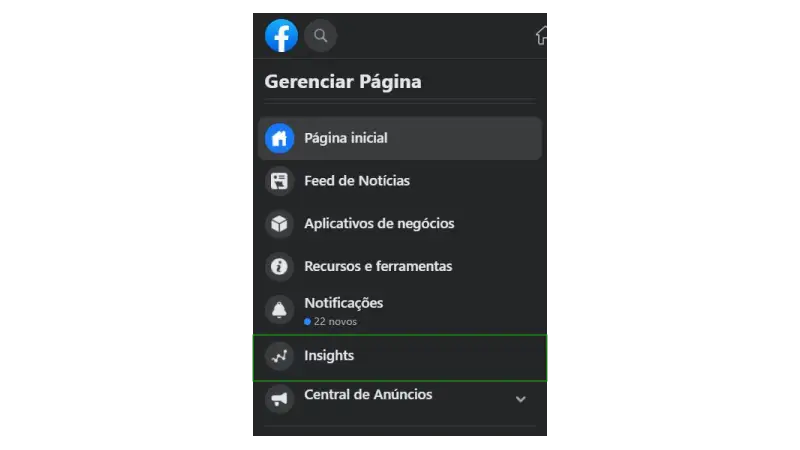Click the home icon at top right
This screenshot has width=800, height=450.
541,36
